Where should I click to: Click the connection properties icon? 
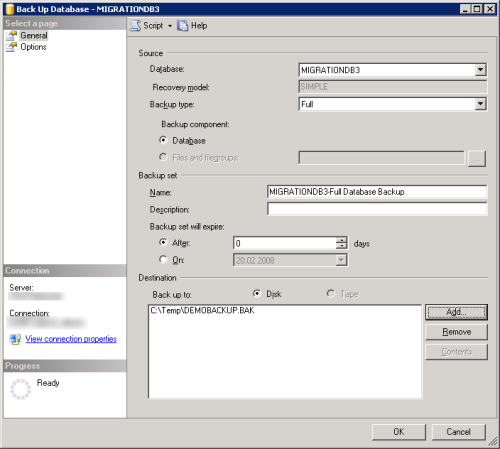[x=15, y=339]
